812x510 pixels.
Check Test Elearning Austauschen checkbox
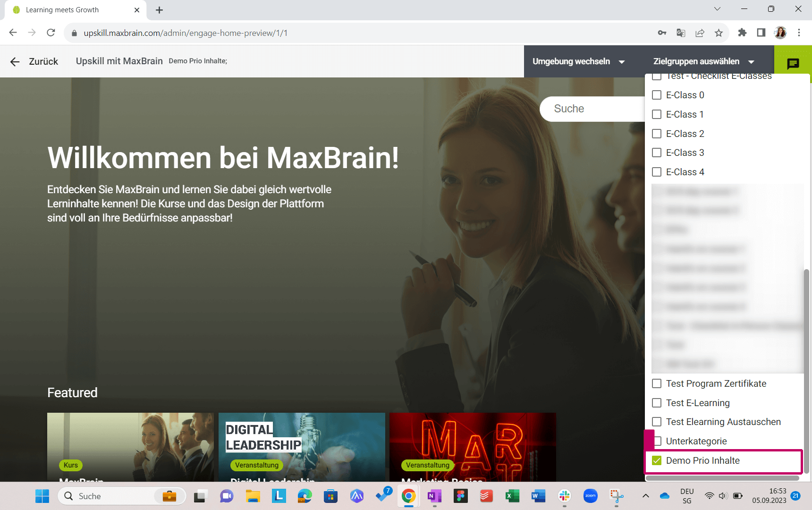coord(657,422)
